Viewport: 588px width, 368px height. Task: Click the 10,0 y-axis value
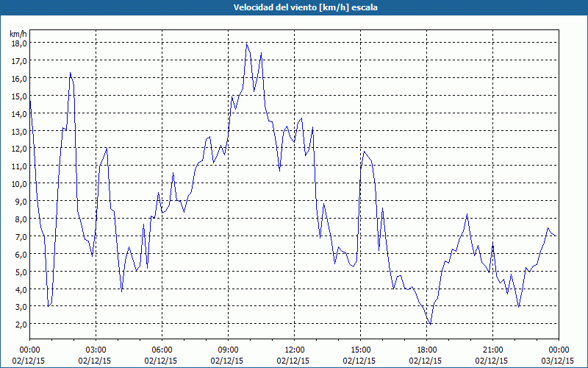20,184
